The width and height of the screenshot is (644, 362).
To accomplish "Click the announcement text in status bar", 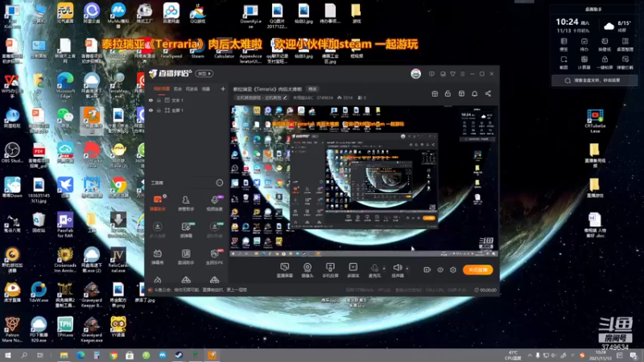I will pyautogui.click(x=200, y=290).
